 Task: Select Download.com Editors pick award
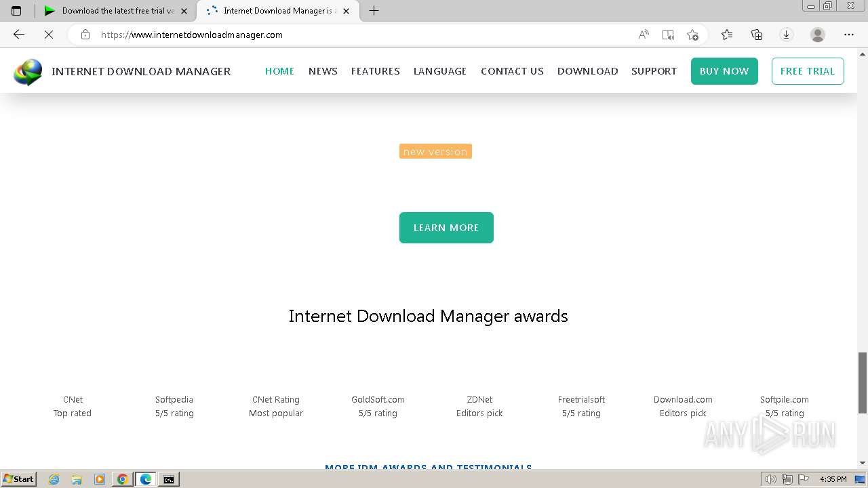point(683,406)
